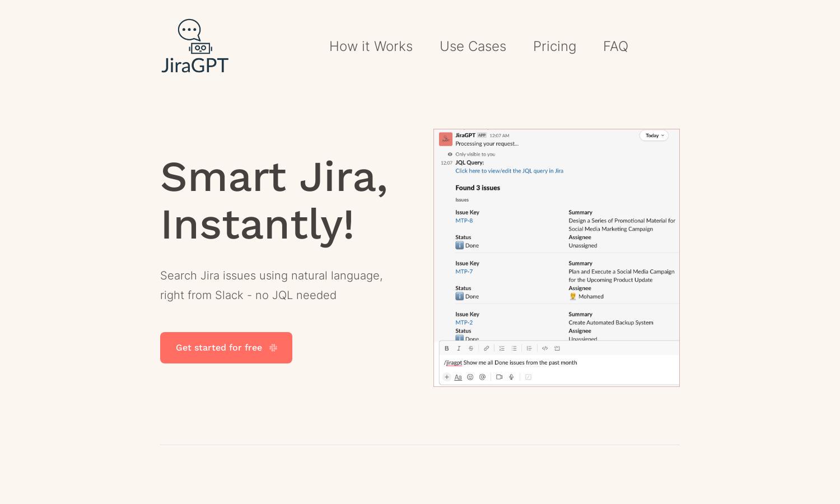Image resolution: width=840 pixels, height=504 pixels.
Task: Click the 12:07 AM message timestamp
Action: pos(500,136)
